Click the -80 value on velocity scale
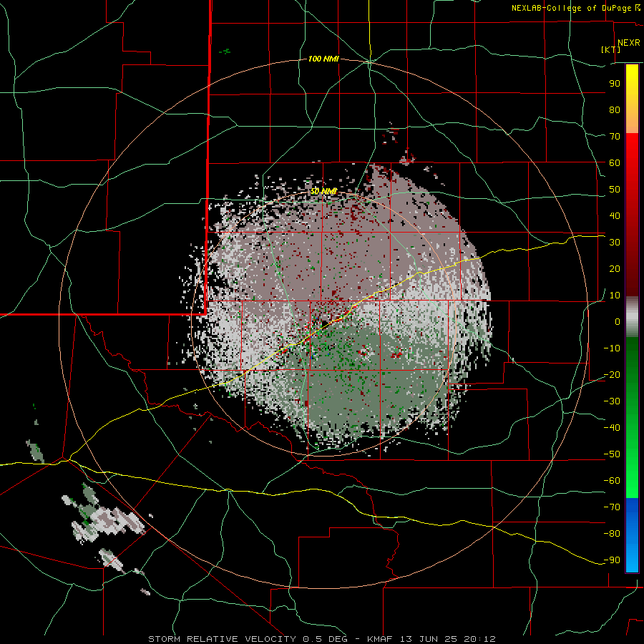This screenshot has height=644, width=644. [x=612, y=534]
